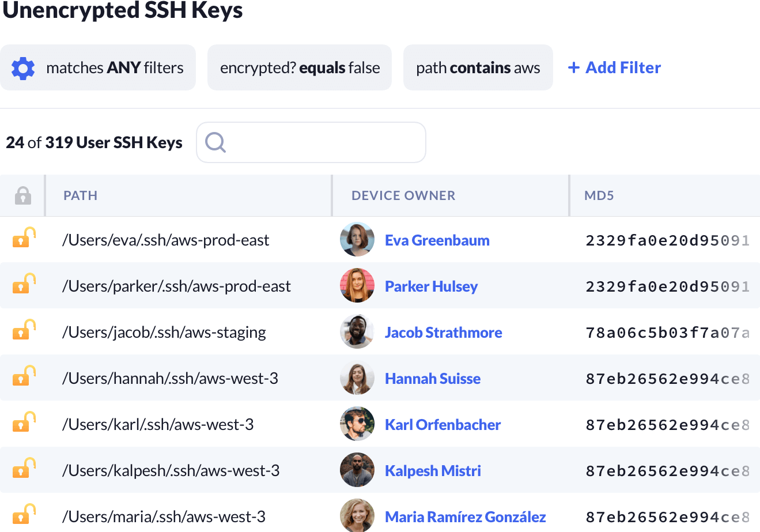Click the gear icon in filter settings

[23, 68]
